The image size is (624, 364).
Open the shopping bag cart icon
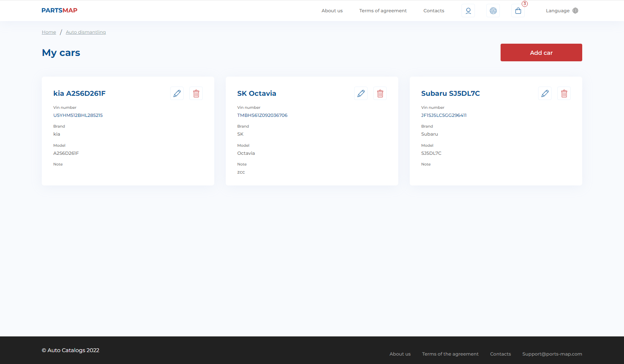tap(518, 11)
